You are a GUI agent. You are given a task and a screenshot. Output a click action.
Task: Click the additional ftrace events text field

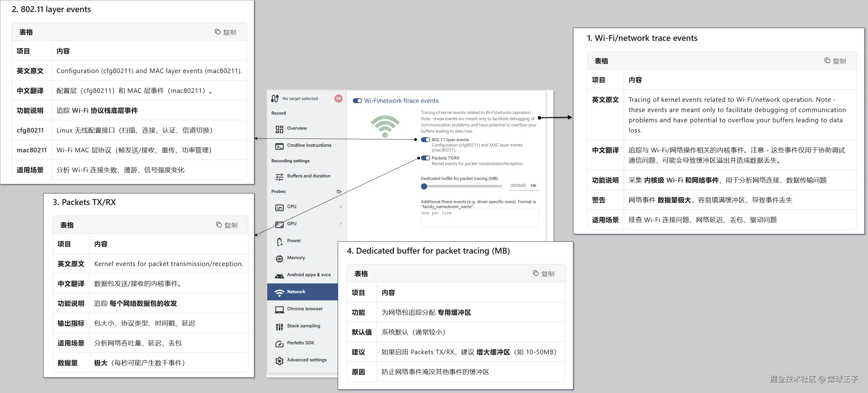click(480, 218)
